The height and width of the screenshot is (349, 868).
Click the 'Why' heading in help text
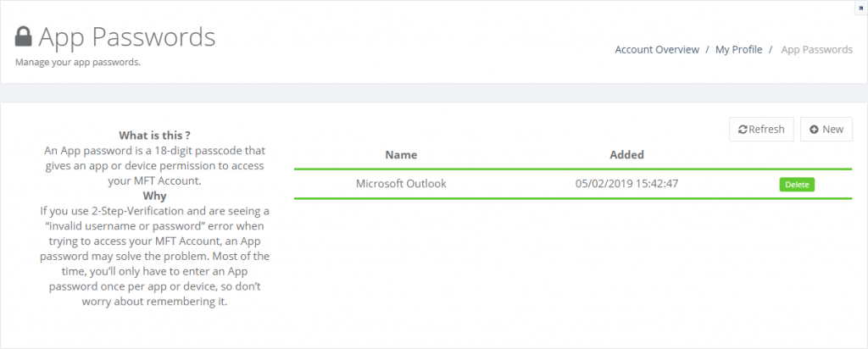coord(155,196)
